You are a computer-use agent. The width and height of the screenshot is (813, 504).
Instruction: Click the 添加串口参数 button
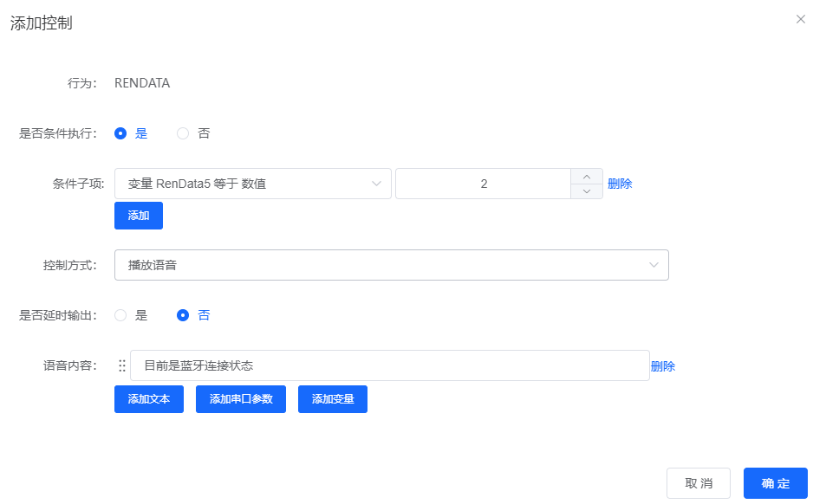(240, 399)
